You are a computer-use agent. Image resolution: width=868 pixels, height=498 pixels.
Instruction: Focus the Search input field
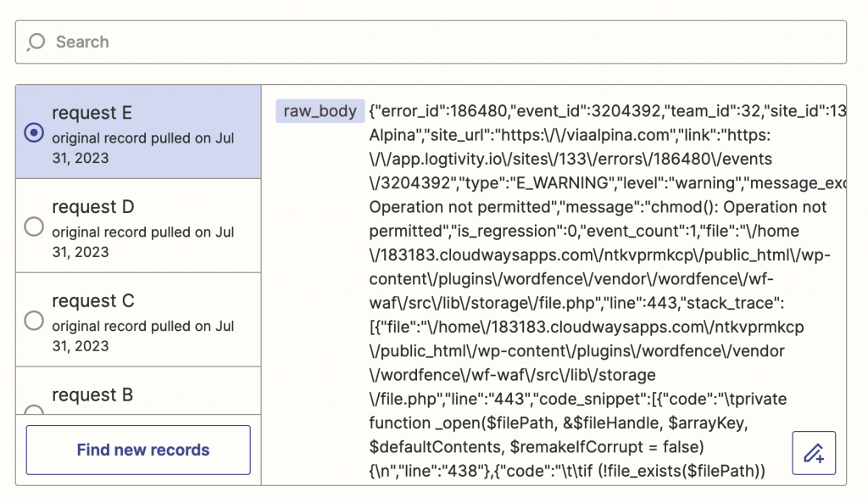pyautogui.click(x=431, y=42)
